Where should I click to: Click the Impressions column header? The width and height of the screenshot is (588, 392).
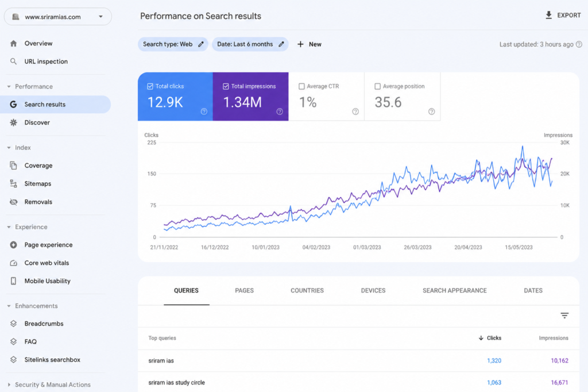click(554, 338)
